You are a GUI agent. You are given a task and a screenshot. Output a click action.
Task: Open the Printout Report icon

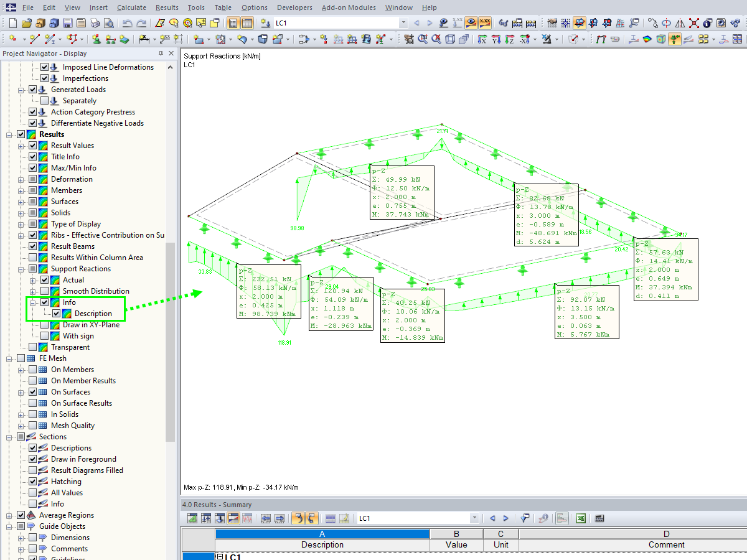pyautogui.click(x=82, y=23)
